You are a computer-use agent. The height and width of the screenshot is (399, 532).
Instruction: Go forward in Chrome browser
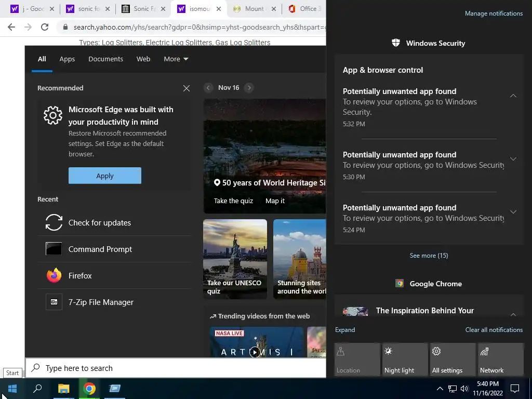28,27
